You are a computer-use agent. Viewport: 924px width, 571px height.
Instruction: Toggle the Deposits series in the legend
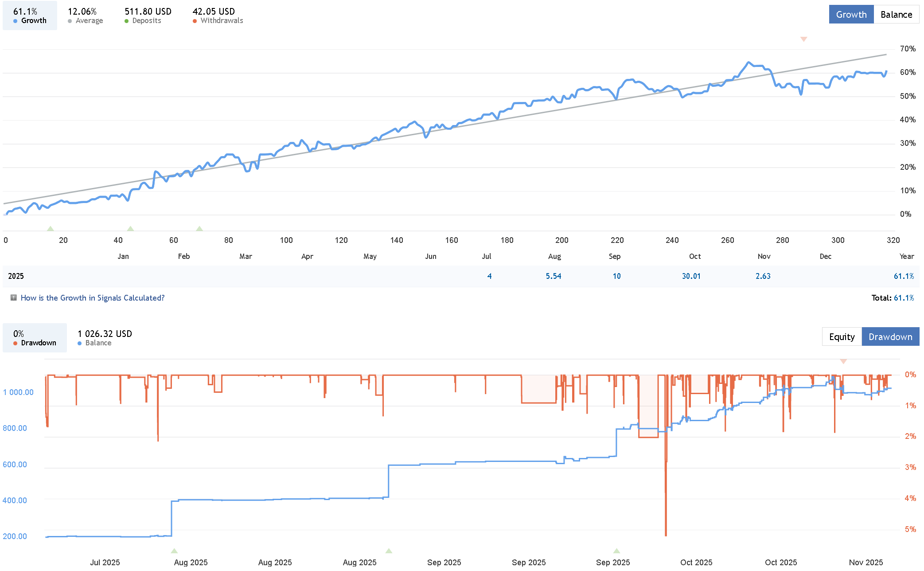click(148, 16)
